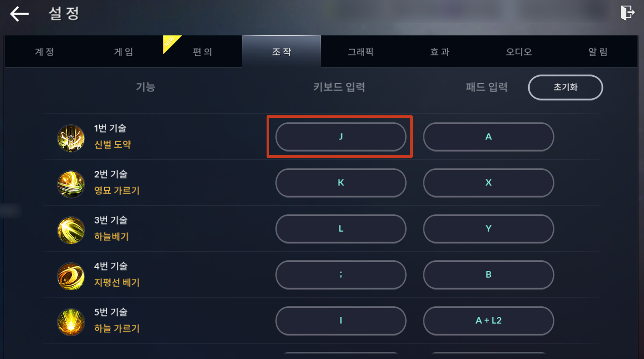Click the 하늘베기 skill icon
644x359 pixels.
71,230
